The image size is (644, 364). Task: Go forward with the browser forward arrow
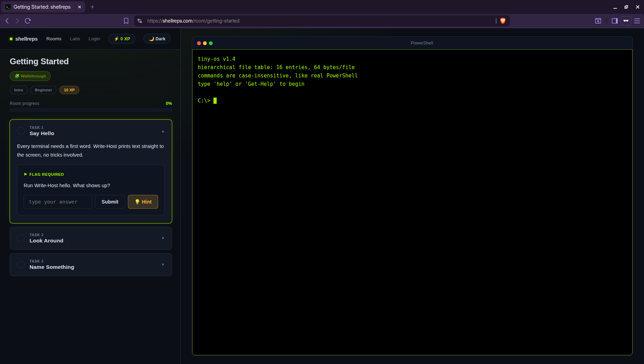(17, 21)
